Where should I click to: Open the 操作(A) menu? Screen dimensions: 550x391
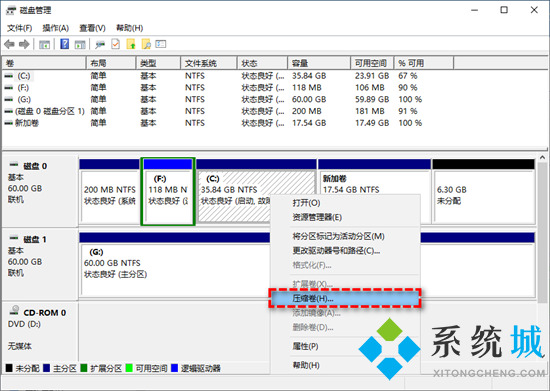[x=55, y=28]
